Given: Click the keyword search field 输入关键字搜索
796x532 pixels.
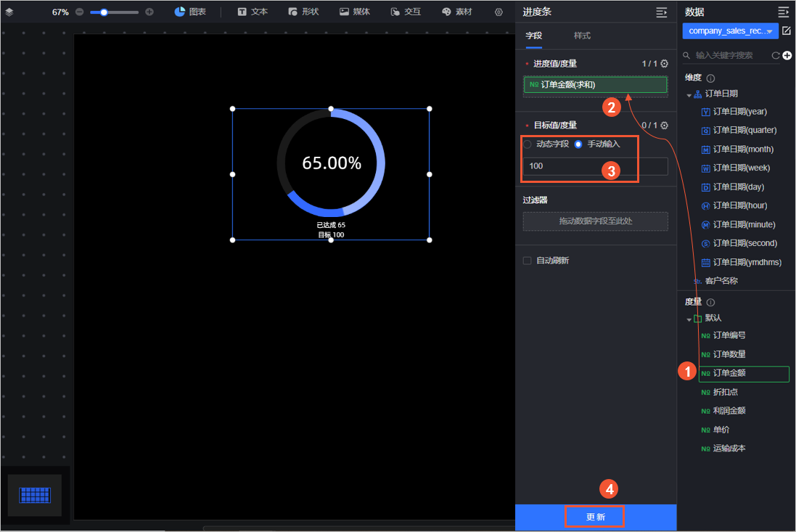Looking at the screenshot, I should pos(725,55).
